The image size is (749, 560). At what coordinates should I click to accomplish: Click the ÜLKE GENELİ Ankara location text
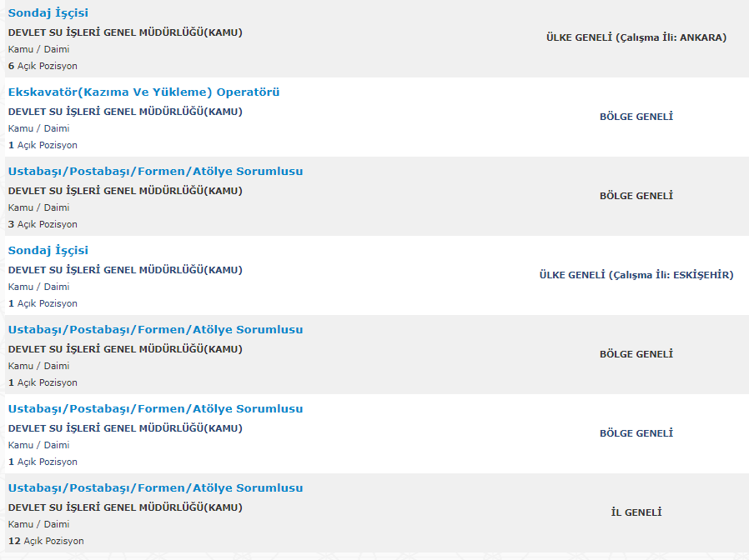click(x=636, y=37)
